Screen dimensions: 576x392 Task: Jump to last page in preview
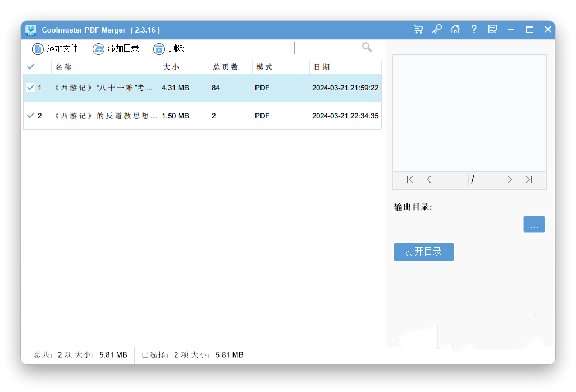pos(529,180)
